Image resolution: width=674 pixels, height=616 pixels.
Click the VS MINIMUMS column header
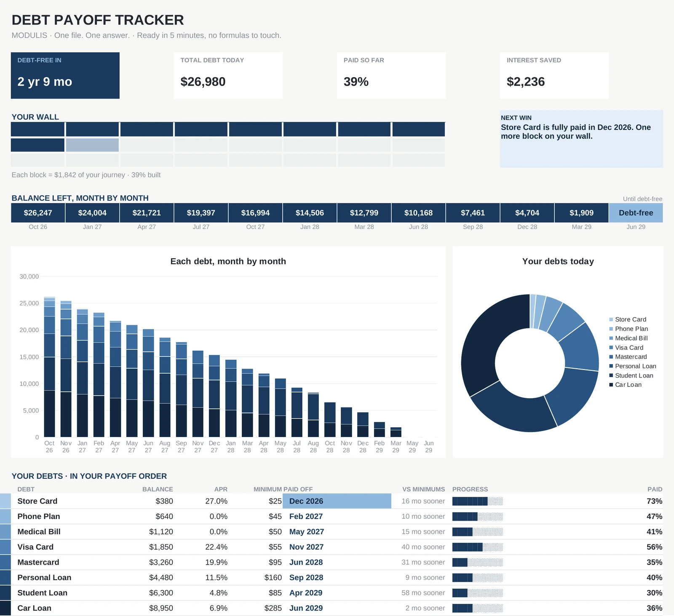(424, 489)
